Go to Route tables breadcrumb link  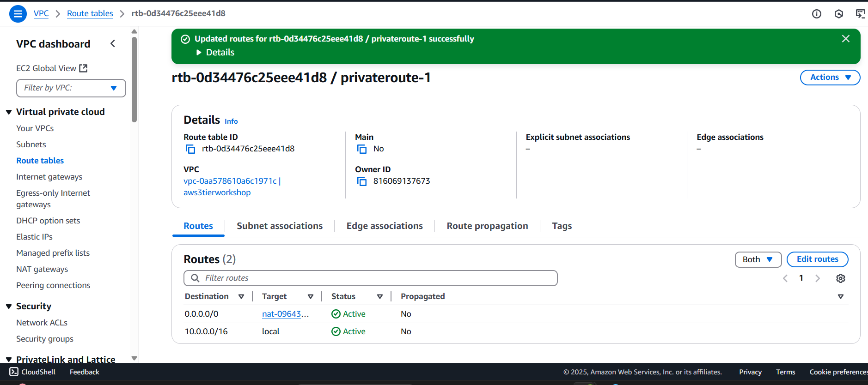[90, 13]
